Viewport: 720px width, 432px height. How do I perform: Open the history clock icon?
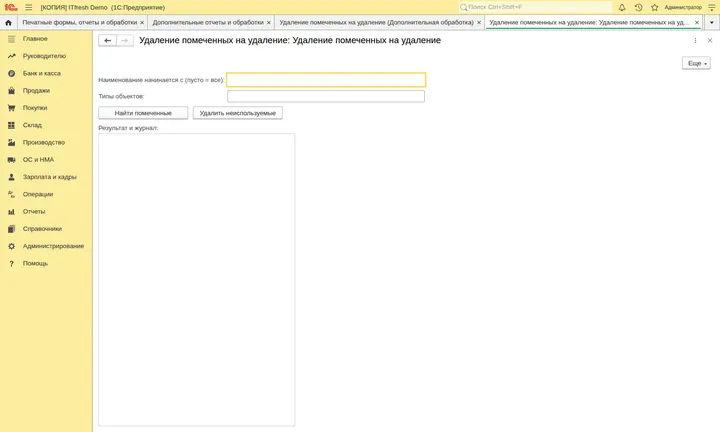coord(638,7)
